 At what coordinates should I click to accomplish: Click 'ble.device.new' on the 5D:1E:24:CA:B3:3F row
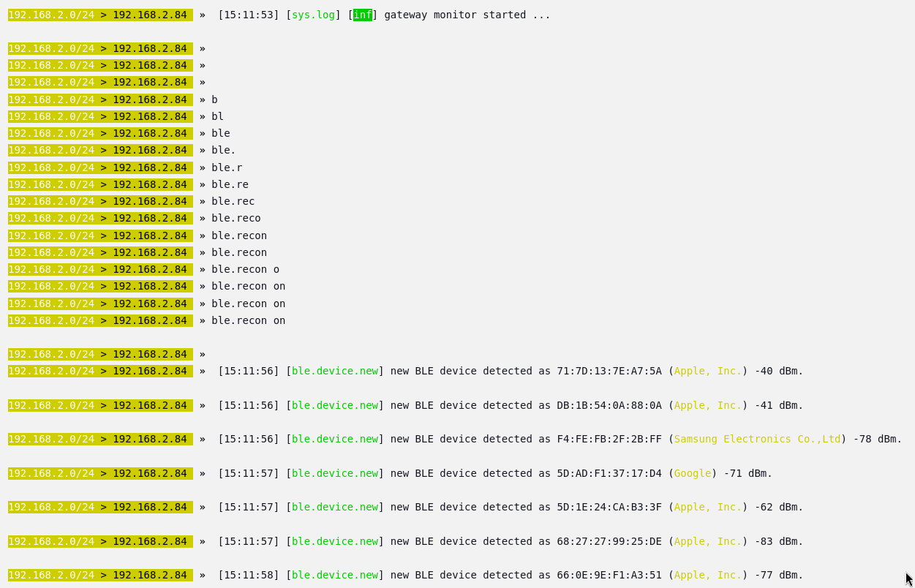point(335,507)
